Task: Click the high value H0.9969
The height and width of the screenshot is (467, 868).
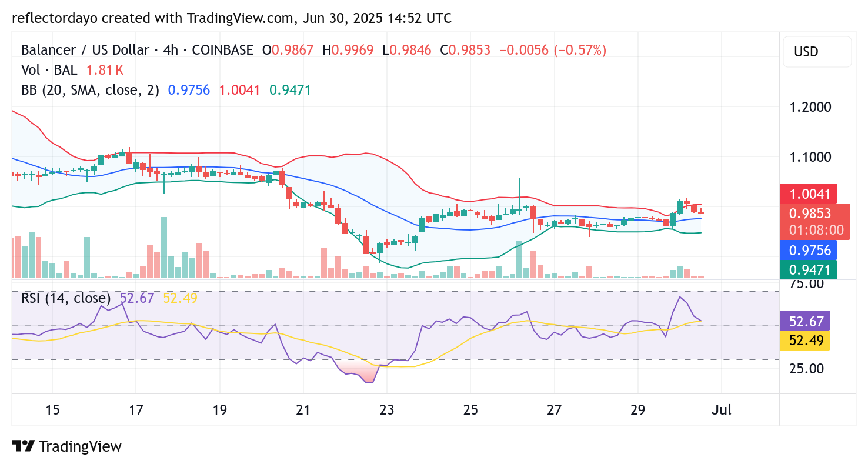Action: point(348,50)
